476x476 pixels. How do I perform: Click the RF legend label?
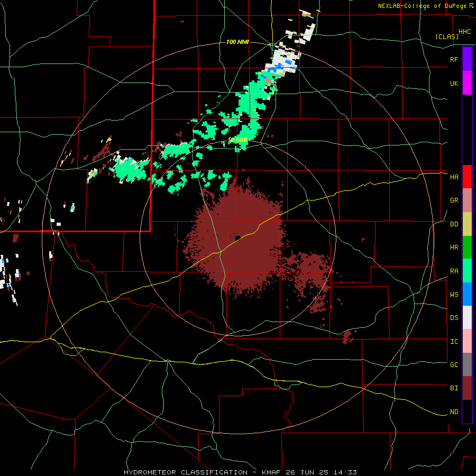point(454,59)
